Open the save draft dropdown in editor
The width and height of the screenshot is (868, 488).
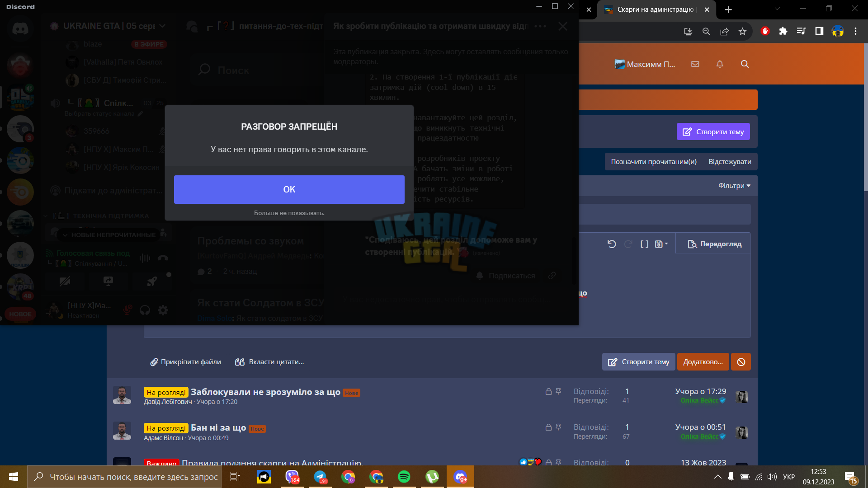point(661,244)
